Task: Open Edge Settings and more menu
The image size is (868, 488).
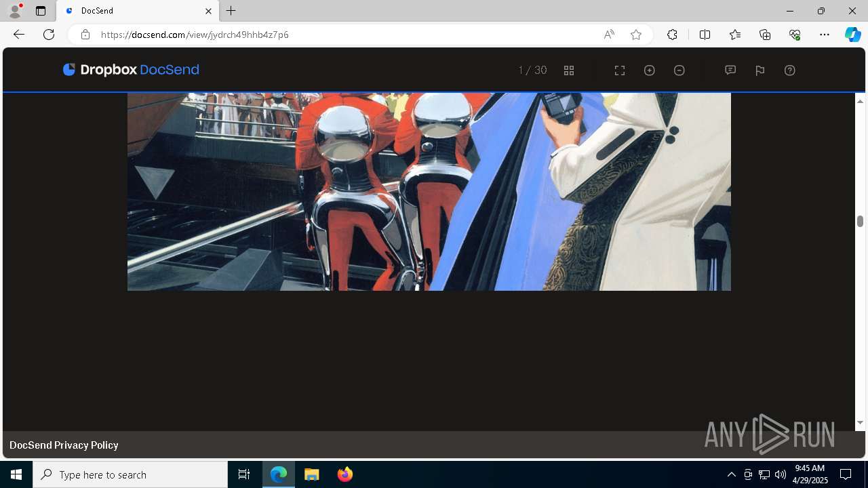Action: coord(825,35)
